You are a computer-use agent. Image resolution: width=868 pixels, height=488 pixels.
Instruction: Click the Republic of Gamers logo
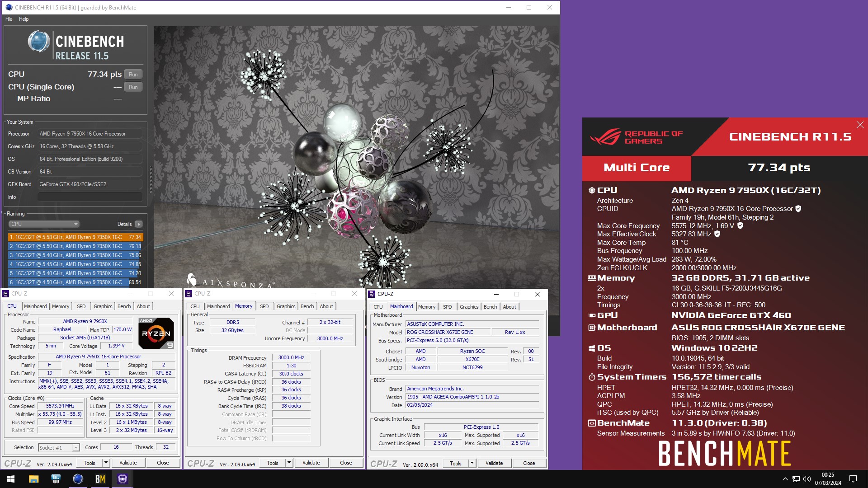point(636,137)
